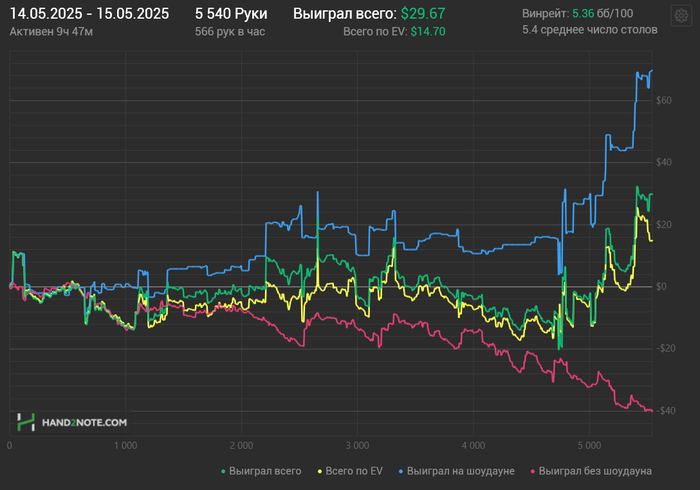700x490 pixels.
Task: Click the yellow 'Всего по EV' legend dot
Action: [320, 471]
